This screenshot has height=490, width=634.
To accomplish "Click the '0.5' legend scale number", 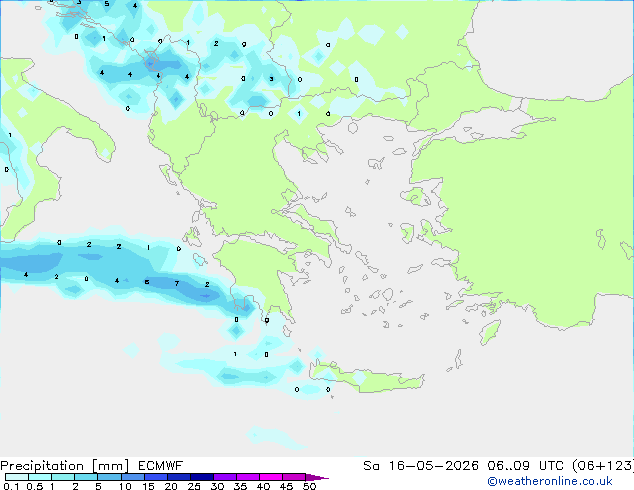I will tap(35, 486).
